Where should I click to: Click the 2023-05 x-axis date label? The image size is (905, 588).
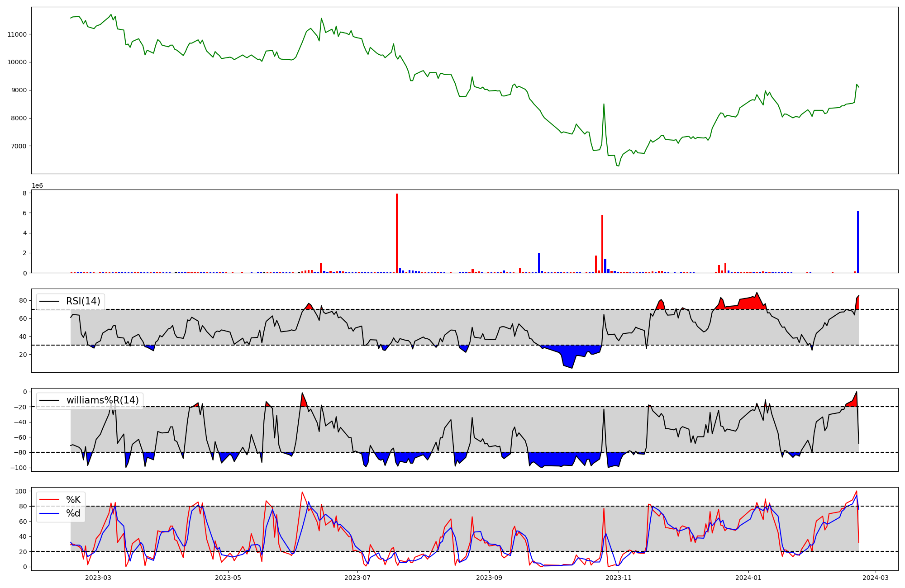point(228,578)
